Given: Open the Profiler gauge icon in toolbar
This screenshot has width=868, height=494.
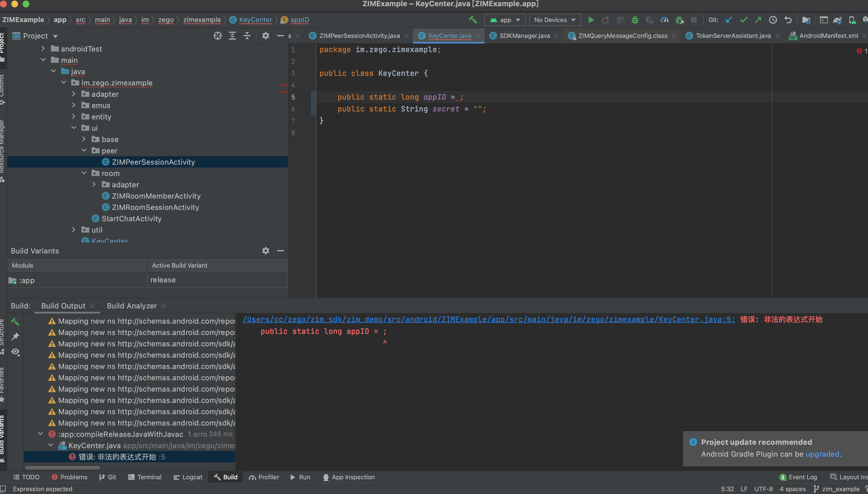Looking at the screenshot, I should (x=664, y=20).
